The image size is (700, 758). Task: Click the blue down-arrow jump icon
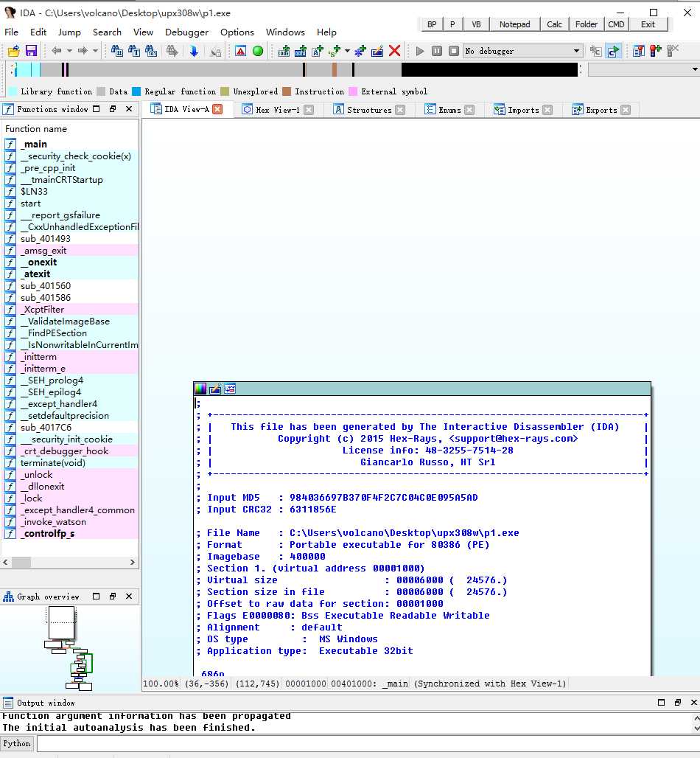[194, 51]
